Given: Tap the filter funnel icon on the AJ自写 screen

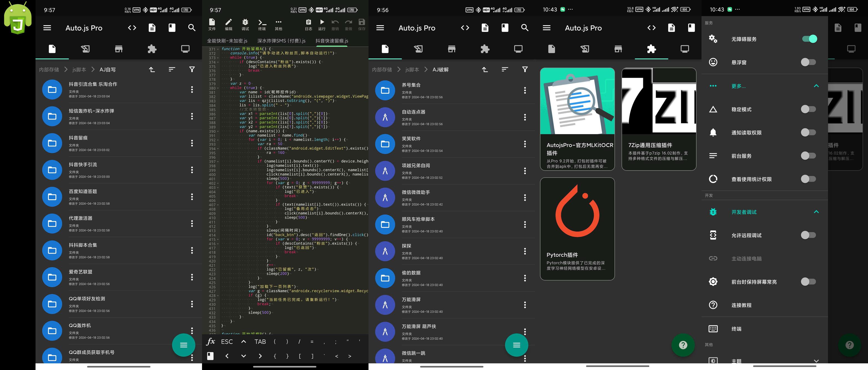Looking at the screenshot, I should click(x=192, y=69).
